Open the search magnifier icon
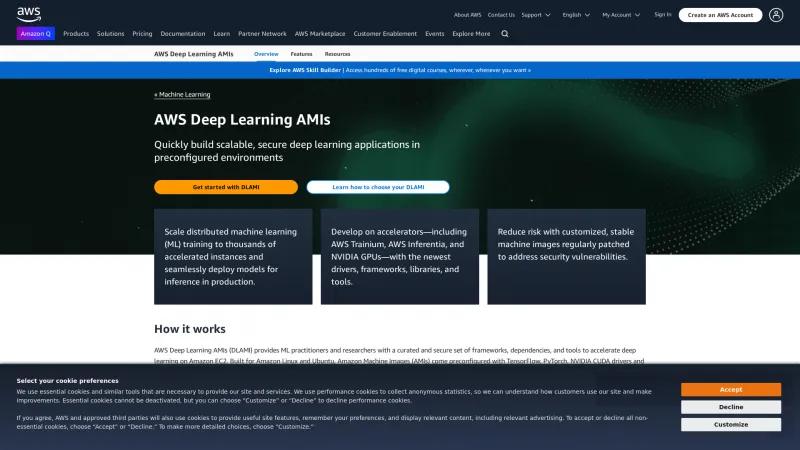 pos(505,34)
